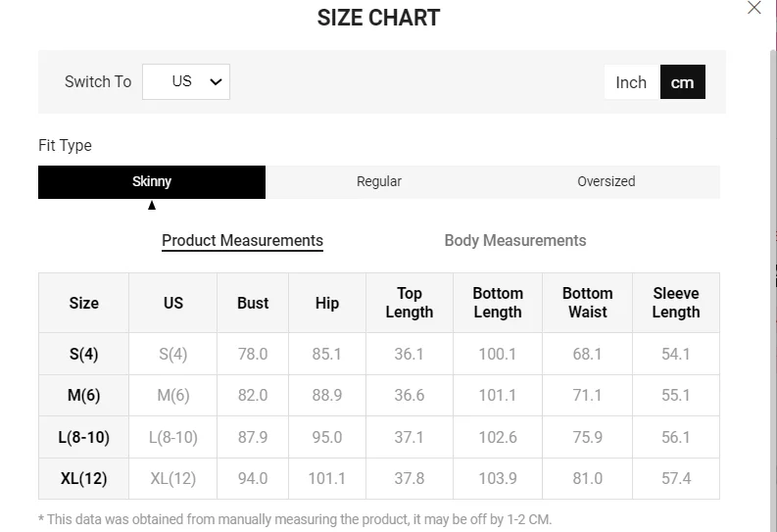Switch to the Oversized fit type
Screen dimensions: 777x532
[606, 181]
